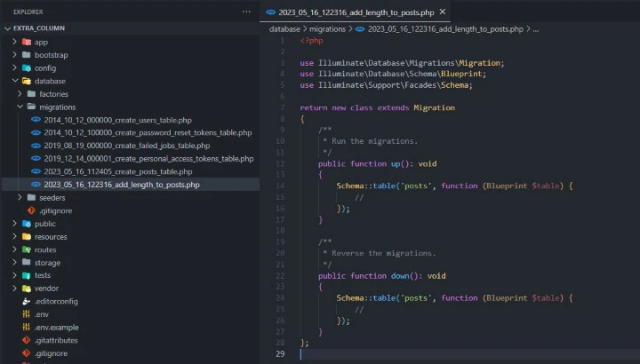Click the database breadcrumb segment
This screenshot has height=364, width=640.
284,29
